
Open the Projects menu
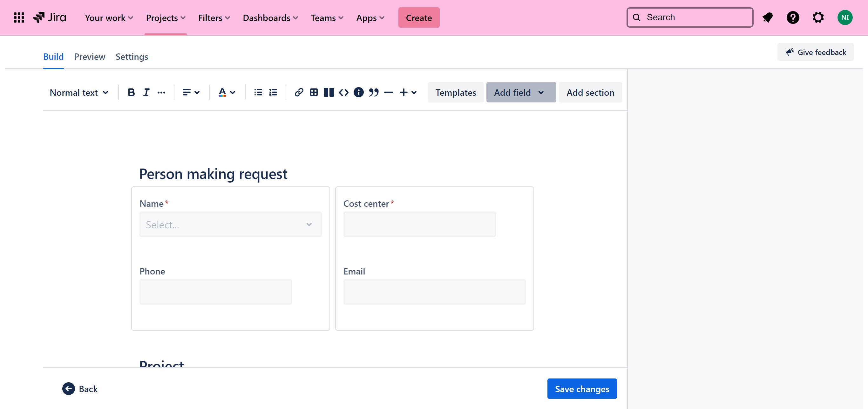166,17
